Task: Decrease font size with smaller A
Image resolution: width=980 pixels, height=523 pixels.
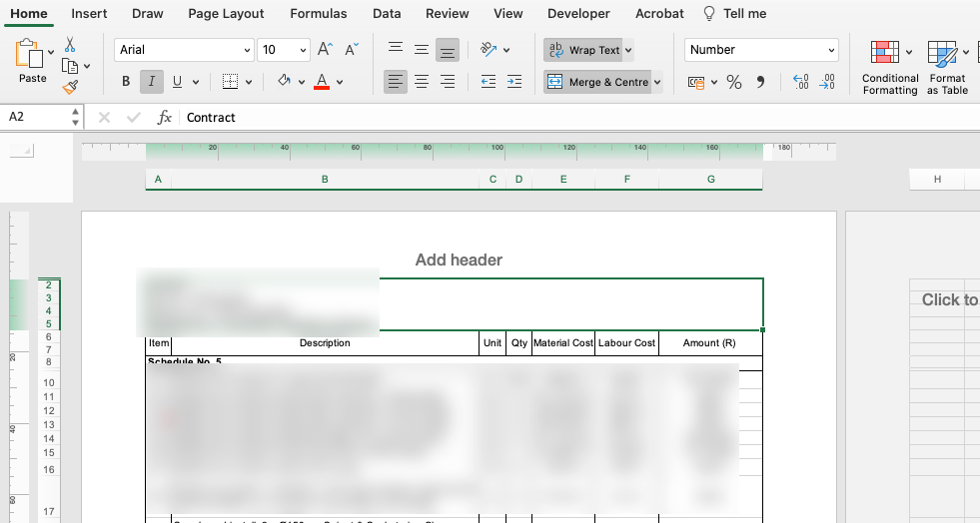Action: pyautogui.click(x=352, y=49)
